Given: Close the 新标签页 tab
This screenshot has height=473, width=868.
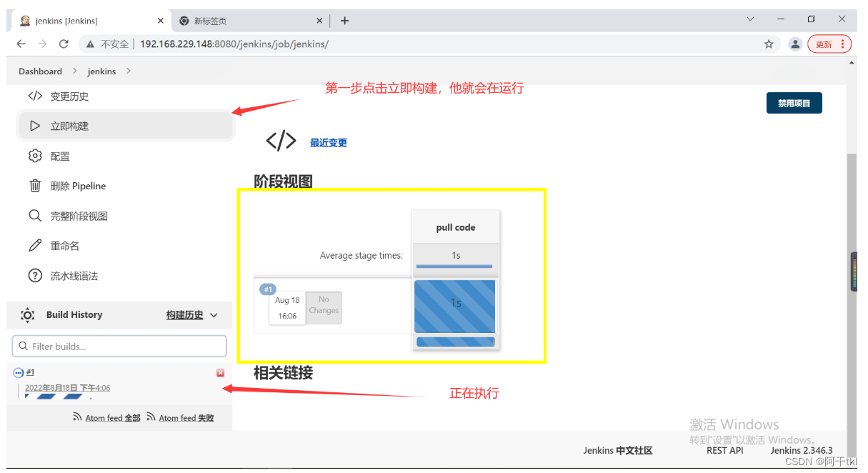Looking at the screenshot, I should pos(319,21).
